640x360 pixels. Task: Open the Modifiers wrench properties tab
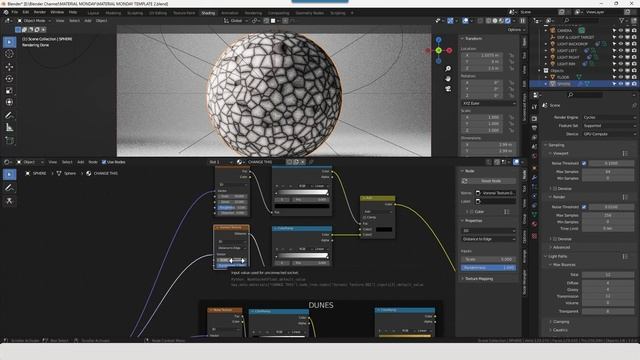[534, 178]
